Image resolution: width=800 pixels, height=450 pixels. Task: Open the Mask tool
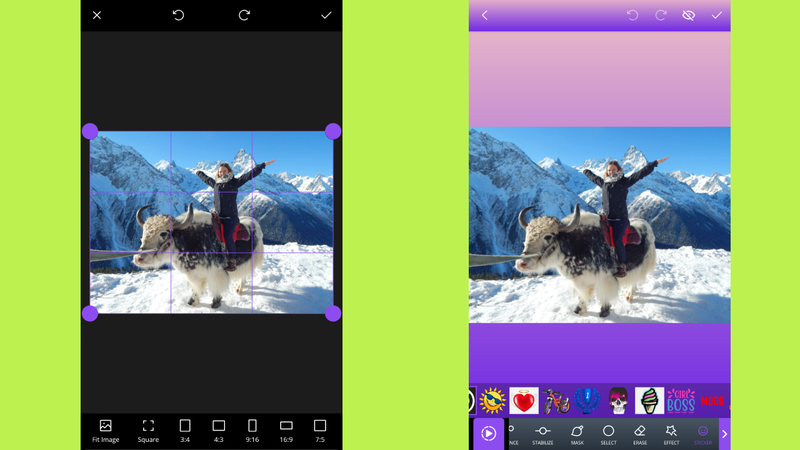(577, 434)
